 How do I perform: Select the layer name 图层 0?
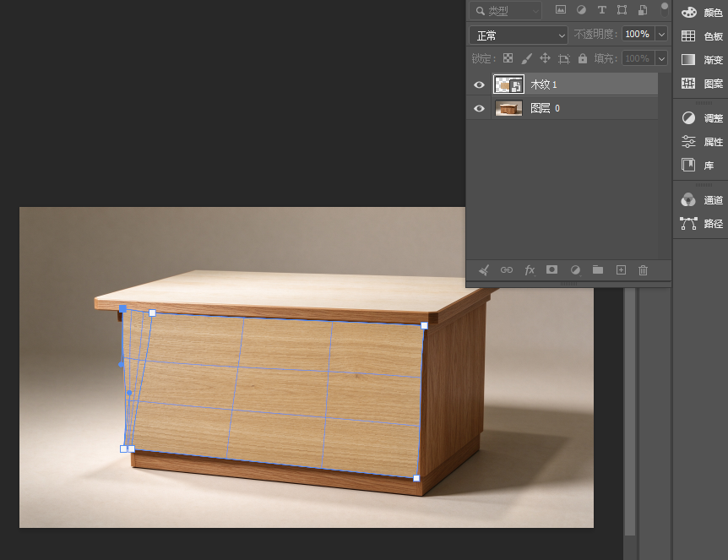[545, 108]
